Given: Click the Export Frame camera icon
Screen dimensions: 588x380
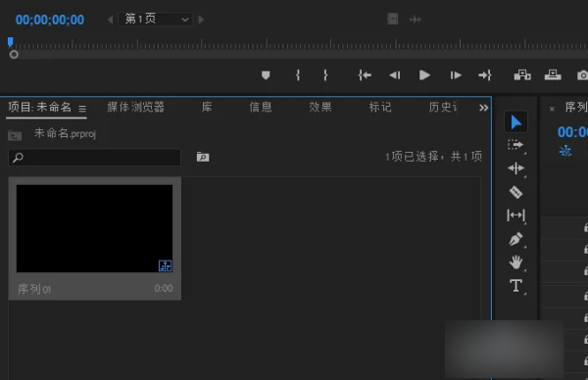Looking at the screenshot, I should [582, 75].
